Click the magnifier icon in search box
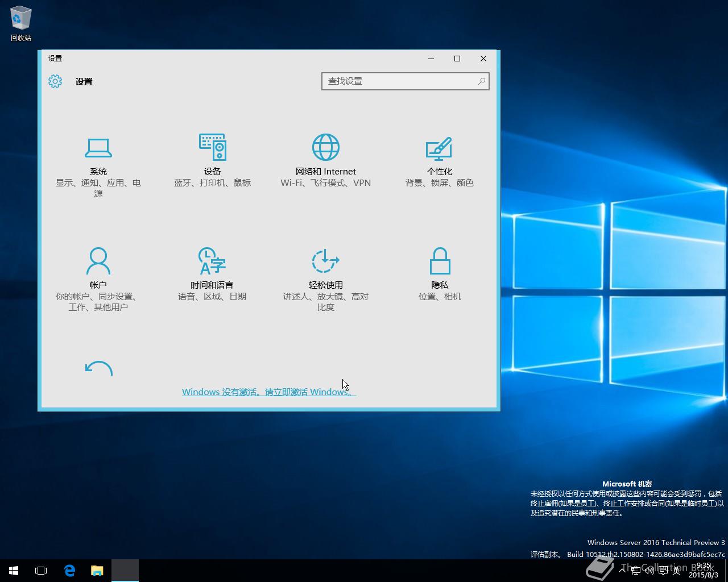This screenshot has width=728, height=582. click(482, 81)
